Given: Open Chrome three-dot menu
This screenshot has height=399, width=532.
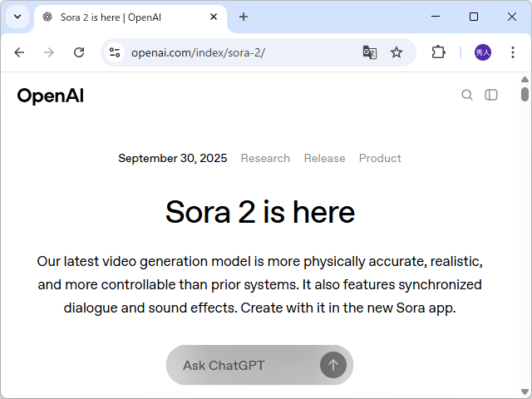Looking at the screenshot, I should pos(513,52).
